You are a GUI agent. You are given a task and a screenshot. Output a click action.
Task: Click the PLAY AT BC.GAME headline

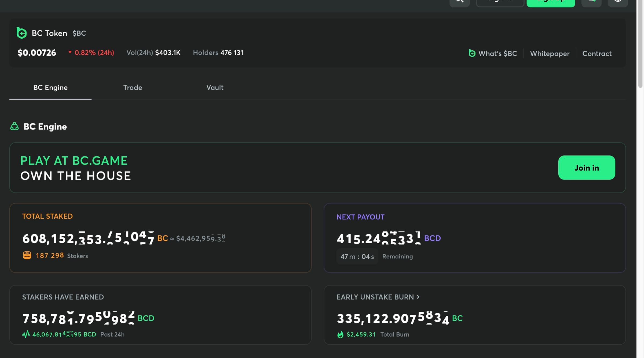pos(74,161)
